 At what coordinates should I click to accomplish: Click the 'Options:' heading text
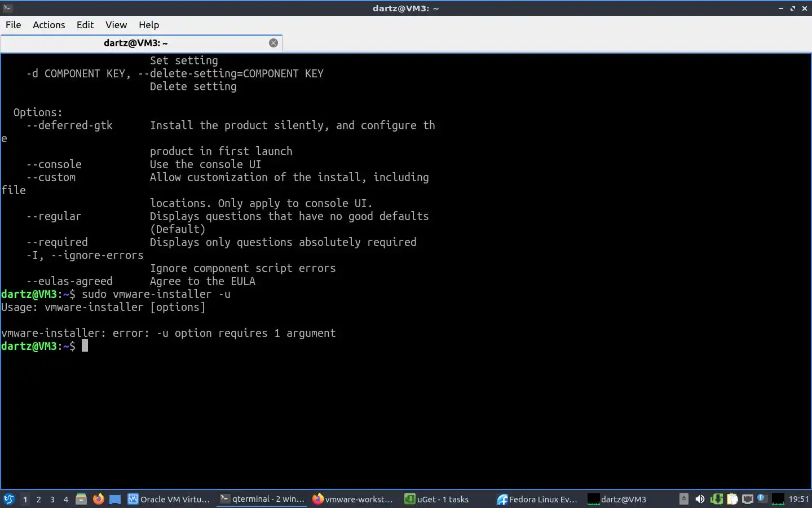coord(38,112)
